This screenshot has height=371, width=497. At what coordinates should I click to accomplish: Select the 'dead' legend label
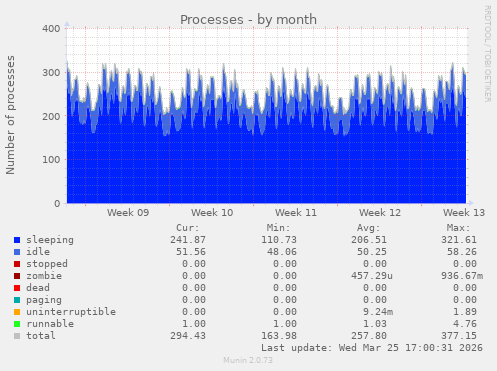coord(38,288)
